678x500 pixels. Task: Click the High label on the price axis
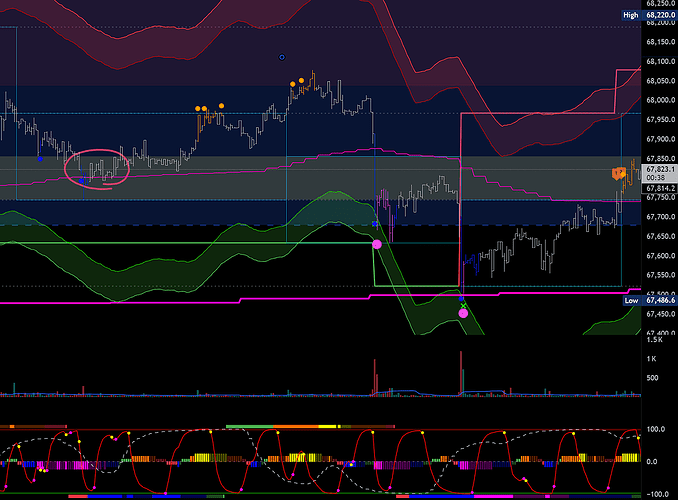click(x=630, y=15)
